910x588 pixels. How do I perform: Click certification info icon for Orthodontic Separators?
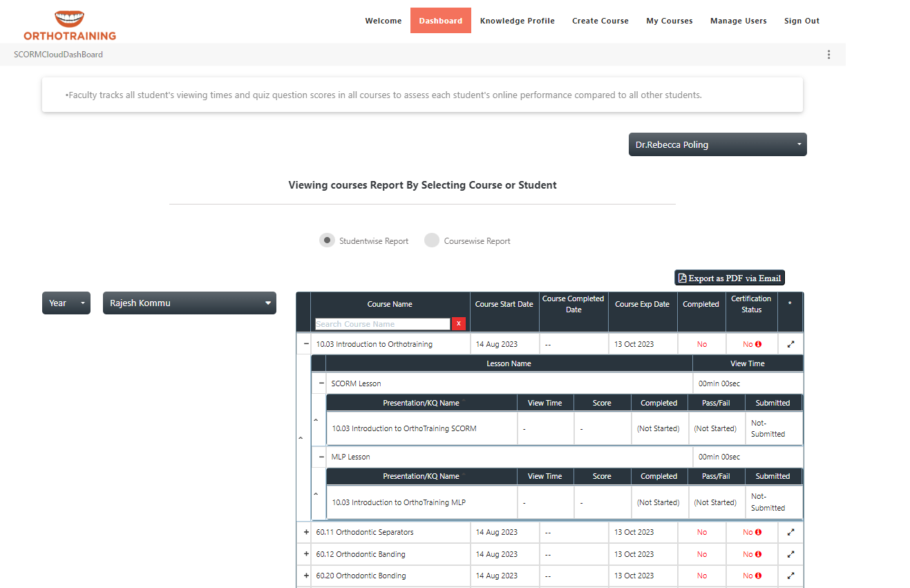pos(758,532)
